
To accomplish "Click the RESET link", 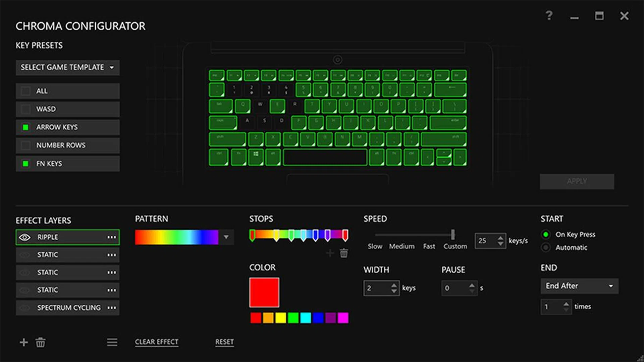I will coord(224,342).
